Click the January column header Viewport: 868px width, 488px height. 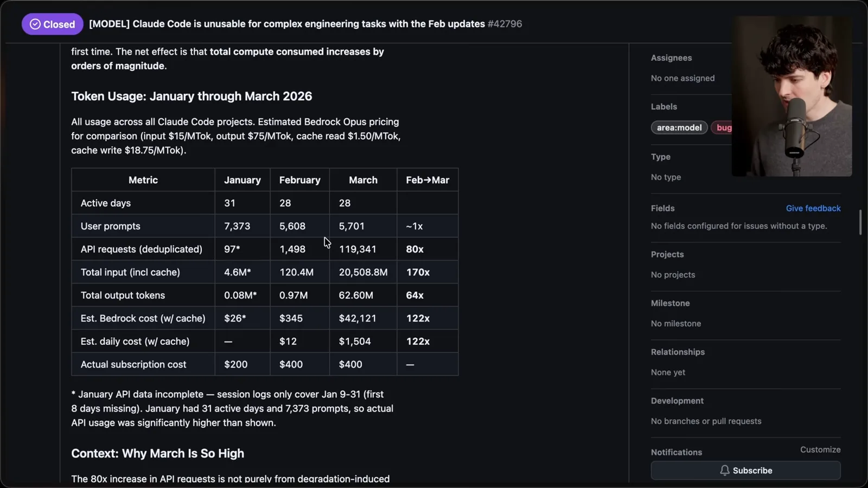point(242,180)
